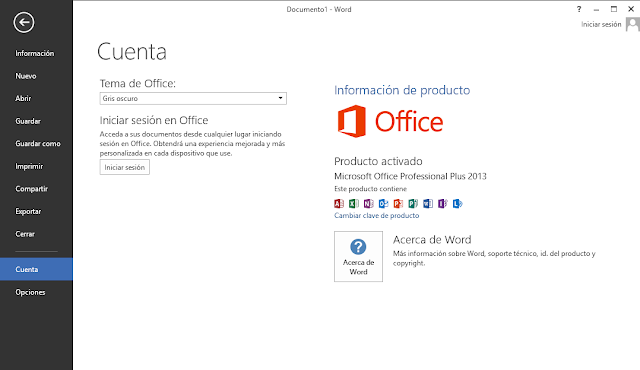
Task: Select the Cuenta tab
Action: tap(36, 269)
